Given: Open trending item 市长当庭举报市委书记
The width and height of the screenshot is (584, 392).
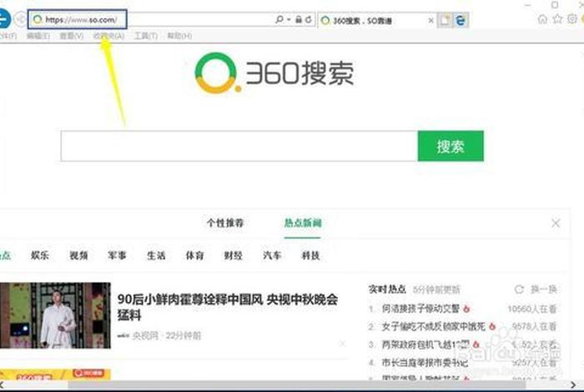Looking at the screenshot, I should [x=425, y=362].
